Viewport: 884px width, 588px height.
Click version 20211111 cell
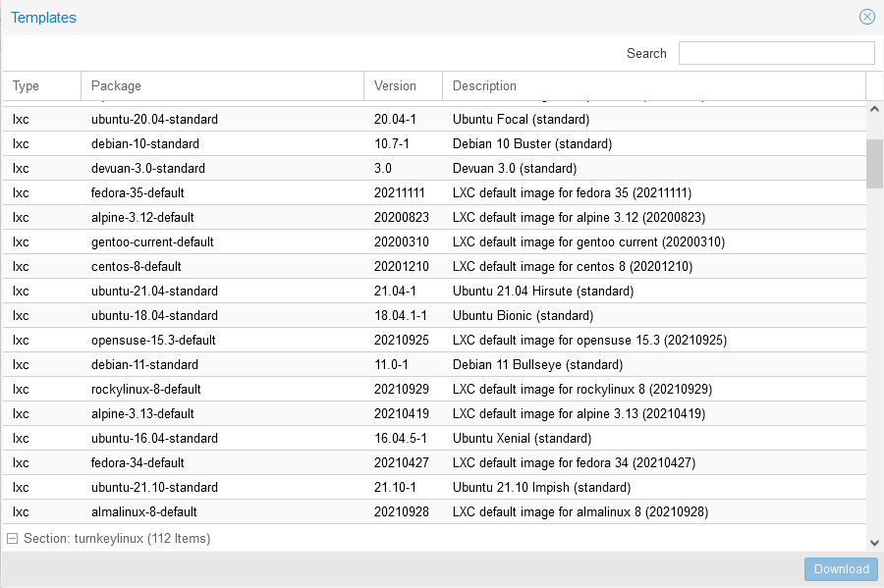click(x=399, y=192)
